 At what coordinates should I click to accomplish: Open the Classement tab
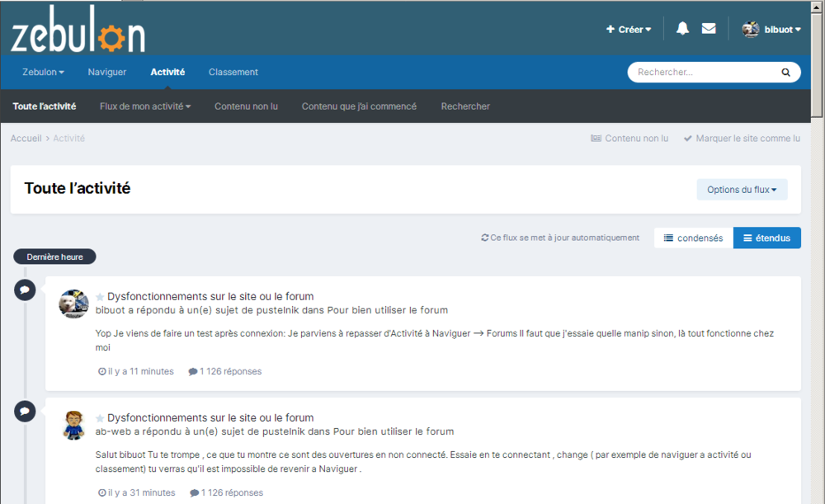[233, 73]
